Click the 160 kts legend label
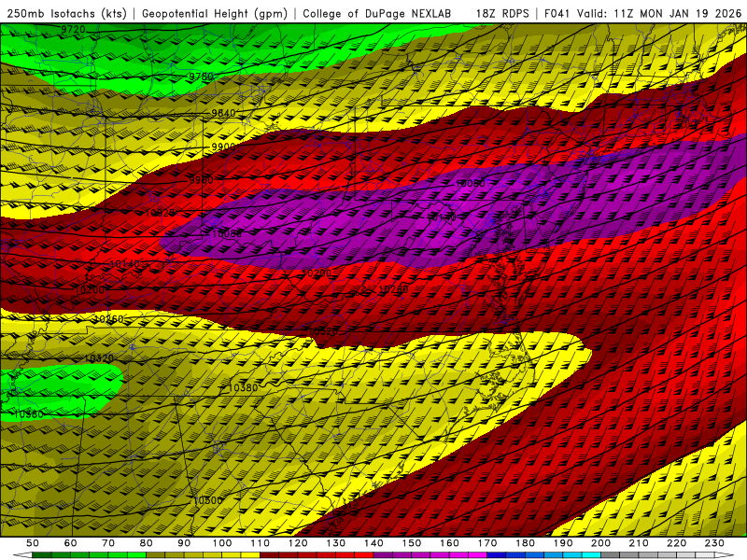 point(450,543)
